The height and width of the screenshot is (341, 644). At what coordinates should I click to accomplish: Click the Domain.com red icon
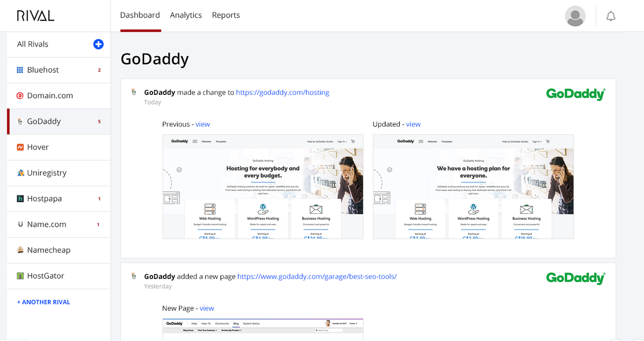point(20,95)
